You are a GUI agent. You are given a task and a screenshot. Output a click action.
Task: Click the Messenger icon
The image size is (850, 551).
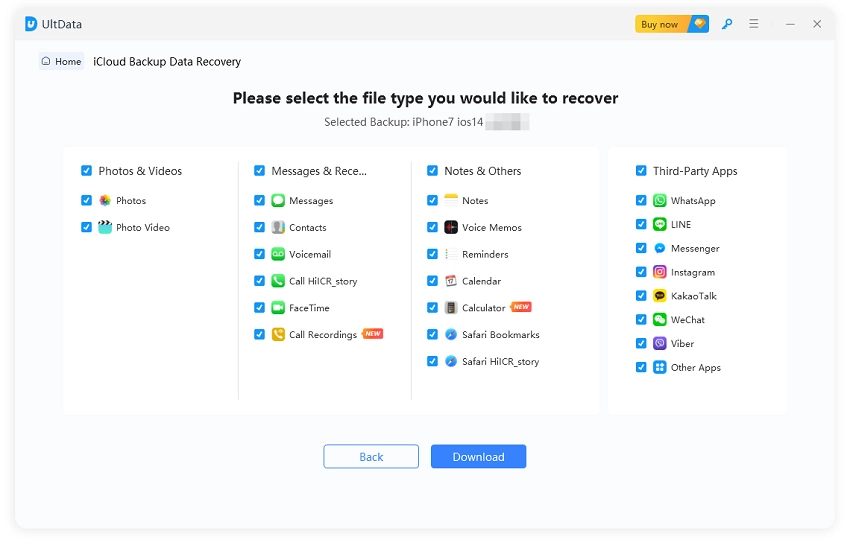pyautogui.click(x=660, y=248)
